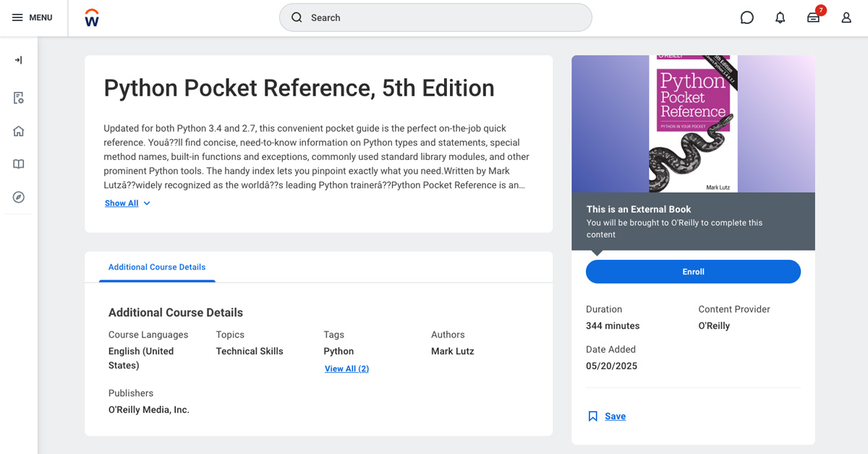Open the hamburger MENU icon
The height and width of the screenshot is (454, 868).
[x=17, y=17]
